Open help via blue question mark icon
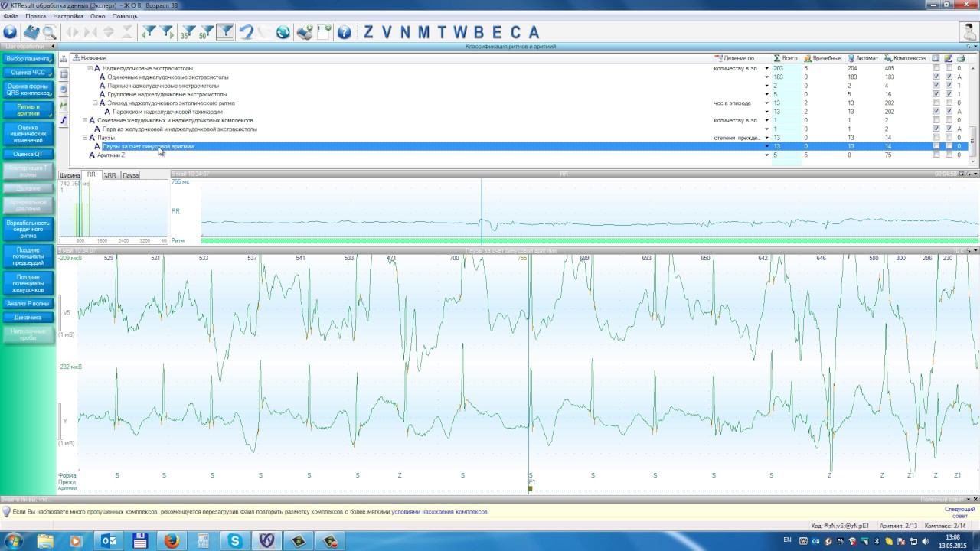980x551 pixels. [x=344, y=32]
